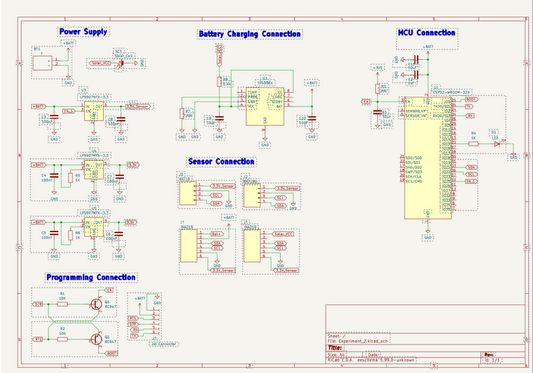Click the BOOT label on ESP32 IO0
Screen dimensions: 533x373
coord(471,99)
